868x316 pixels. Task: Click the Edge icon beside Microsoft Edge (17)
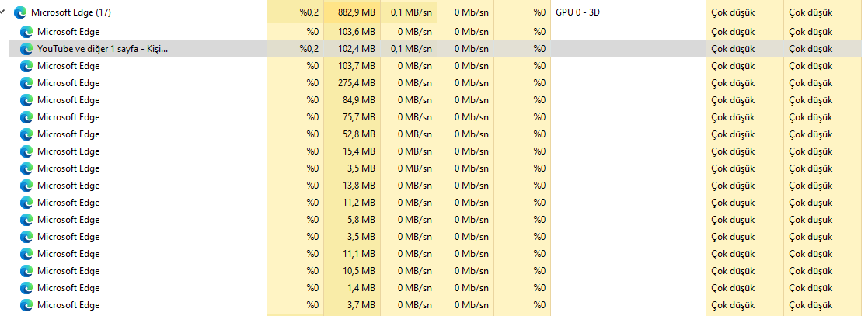click(x=20, y=12)
